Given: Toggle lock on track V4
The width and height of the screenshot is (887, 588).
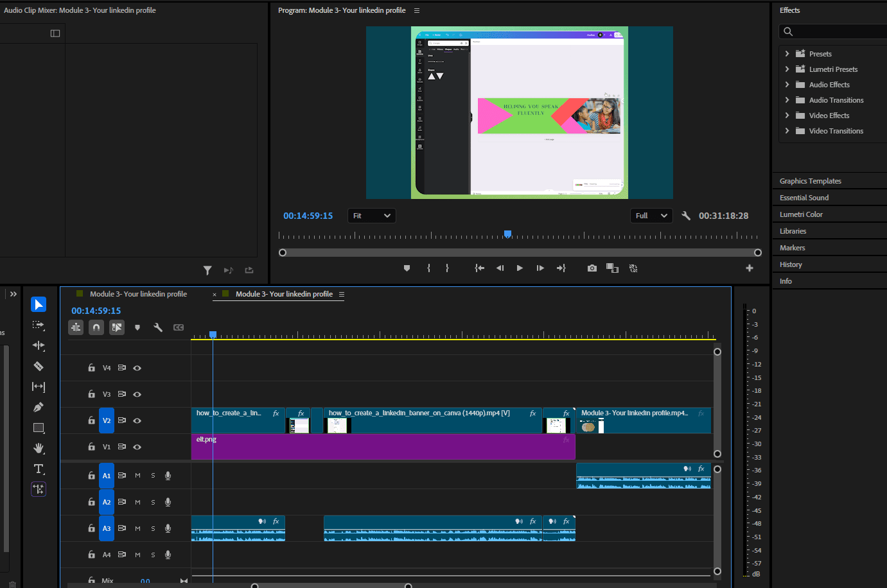Looking at the screenshot, I should coord(92,368).
